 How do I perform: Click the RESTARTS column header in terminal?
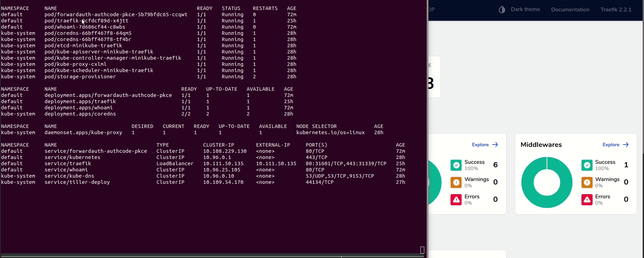click(x=265, y=8)
